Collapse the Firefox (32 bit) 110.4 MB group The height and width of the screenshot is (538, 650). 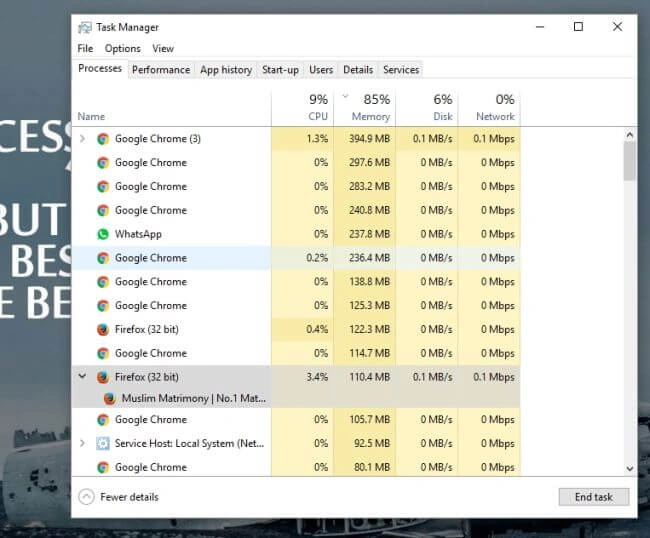click(82, 376)
